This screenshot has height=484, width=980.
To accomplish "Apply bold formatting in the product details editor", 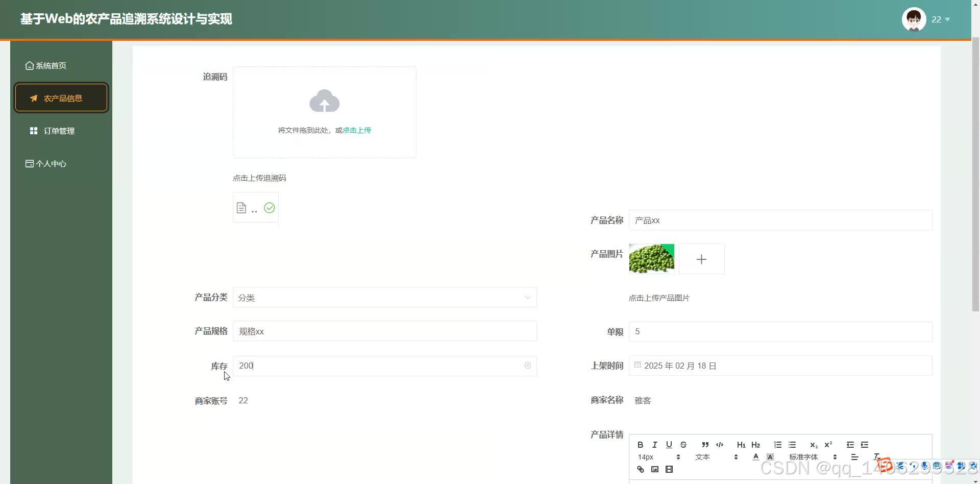I will (x=640, y=444).
